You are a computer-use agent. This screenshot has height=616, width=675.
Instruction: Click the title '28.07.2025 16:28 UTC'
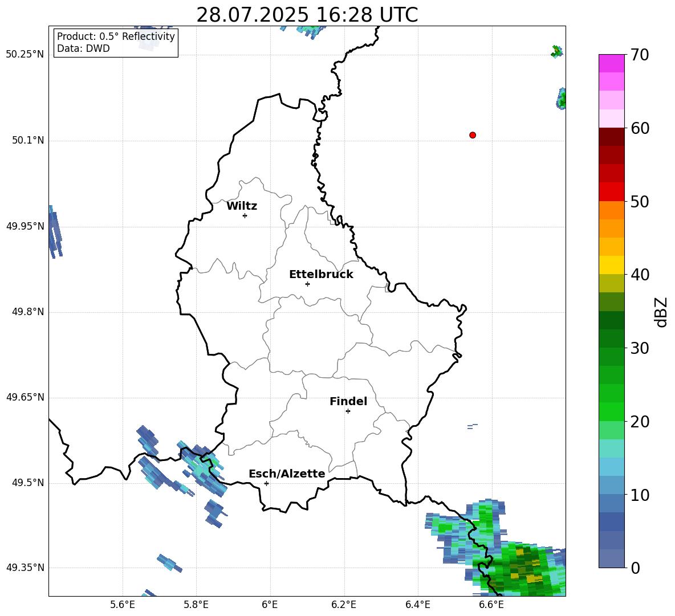pyautogui.click(x=307, y=15)
